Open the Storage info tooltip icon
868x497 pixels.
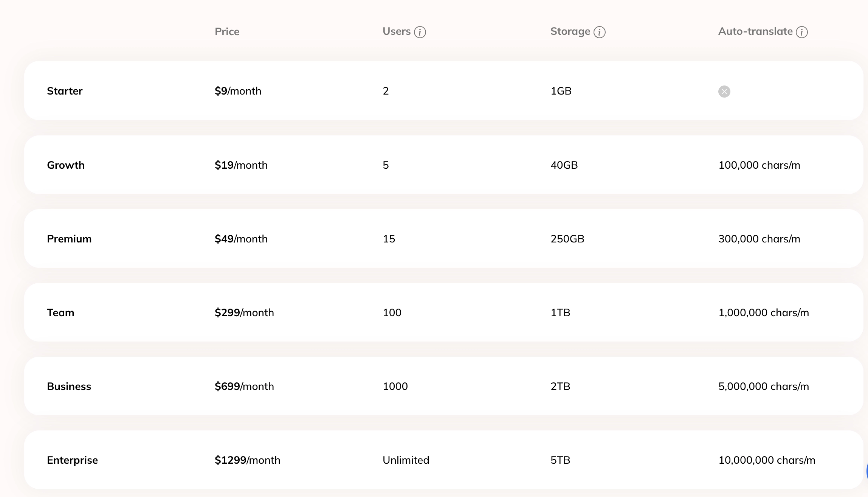coord(599,32)
